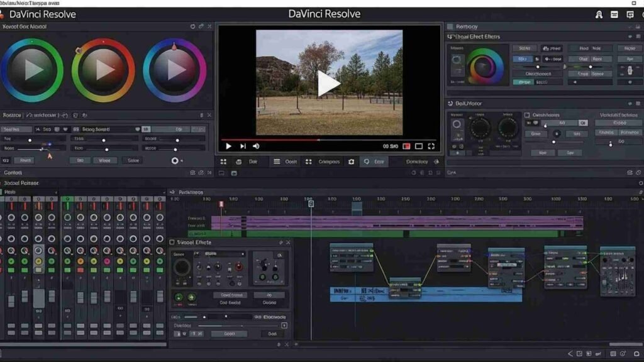Click the gear settings icon in the viewer toolbar
Screen dimensions: 644x362
pyautogui.click(x=352, y=162)
